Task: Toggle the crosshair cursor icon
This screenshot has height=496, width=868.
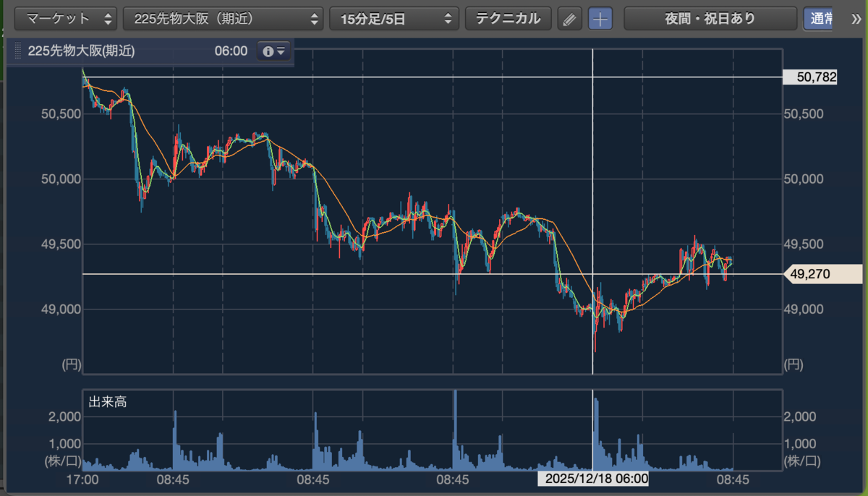Action: click(600, 20)
